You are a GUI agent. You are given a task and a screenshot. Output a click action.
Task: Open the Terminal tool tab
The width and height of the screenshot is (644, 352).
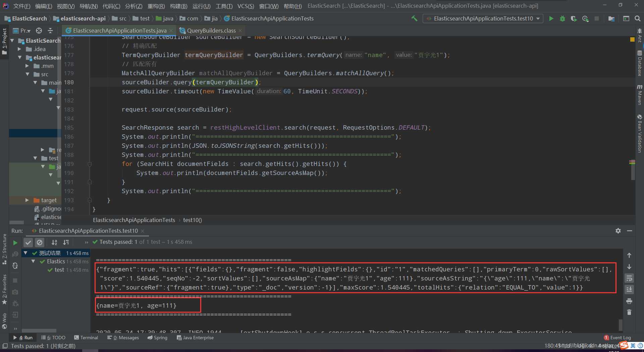click(86, 338)
